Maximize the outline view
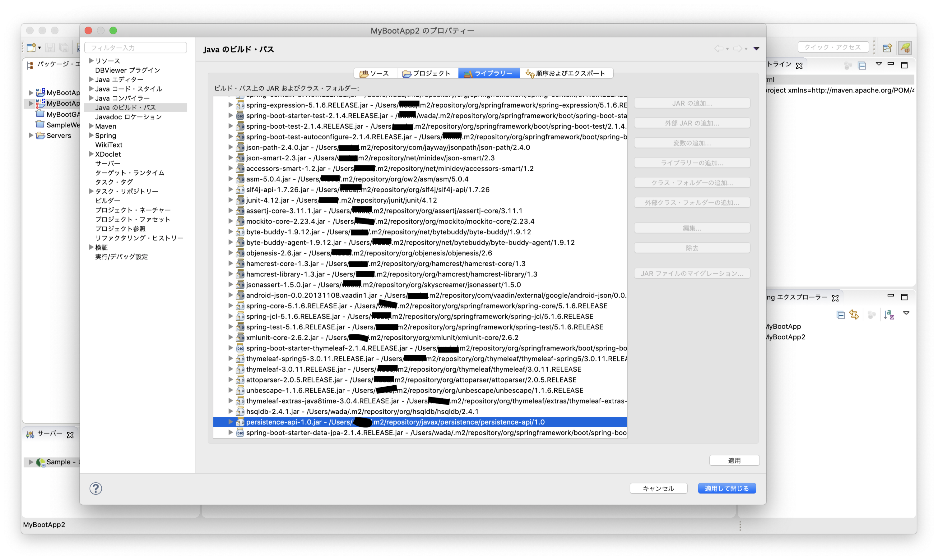The image size is (938, 560). pos(905,65)
